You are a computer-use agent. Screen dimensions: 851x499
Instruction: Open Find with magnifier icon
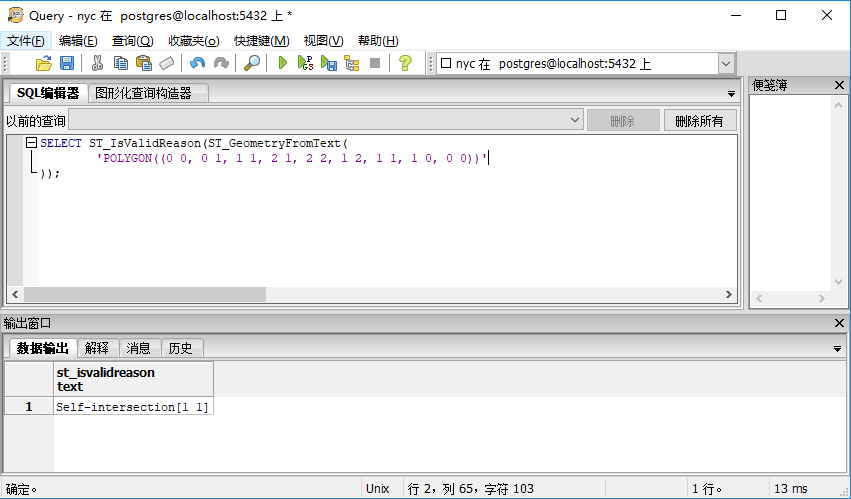pyautogui.click(x=252, y=64)
